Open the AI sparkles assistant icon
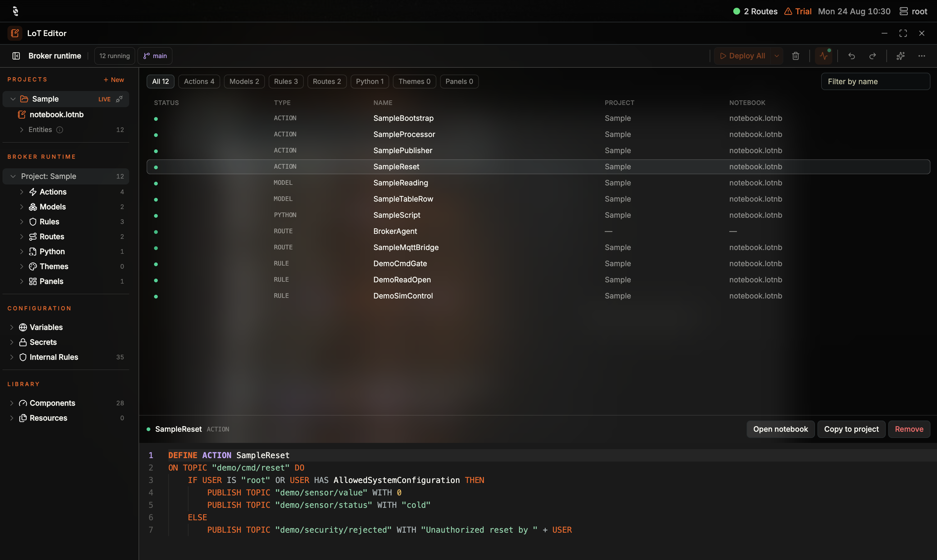 (901, 56)
